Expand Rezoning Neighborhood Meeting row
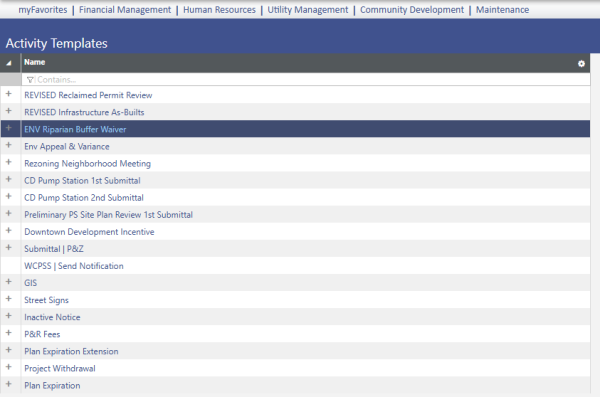Screen dimensions: 600x397 click(x=9, y=162)
